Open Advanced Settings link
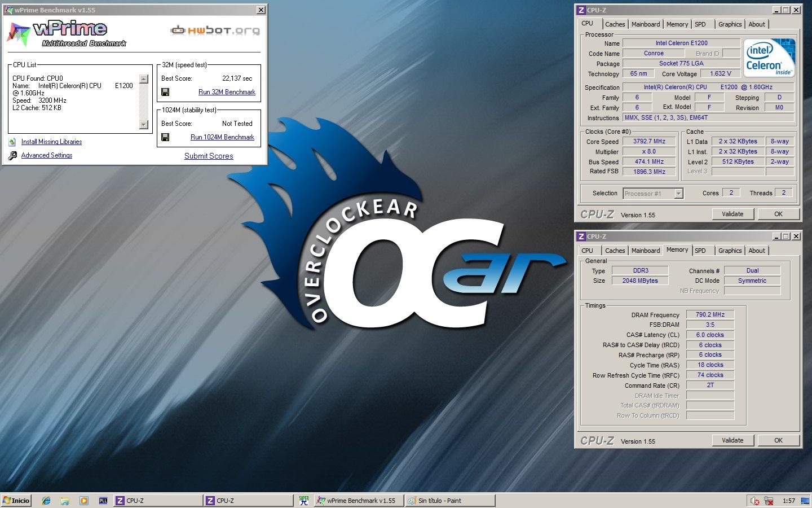Viewport: 812px width, 508px height. click(x=47, y=155)
